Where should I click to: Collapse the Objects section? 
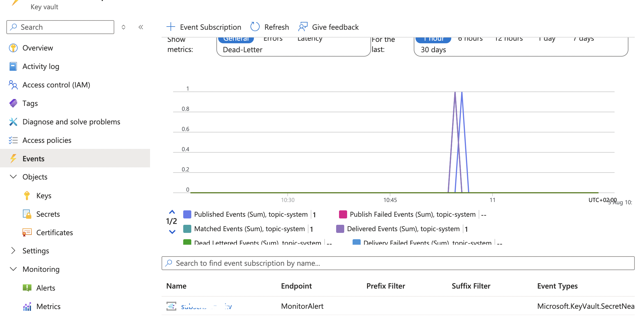coord(13,177)
